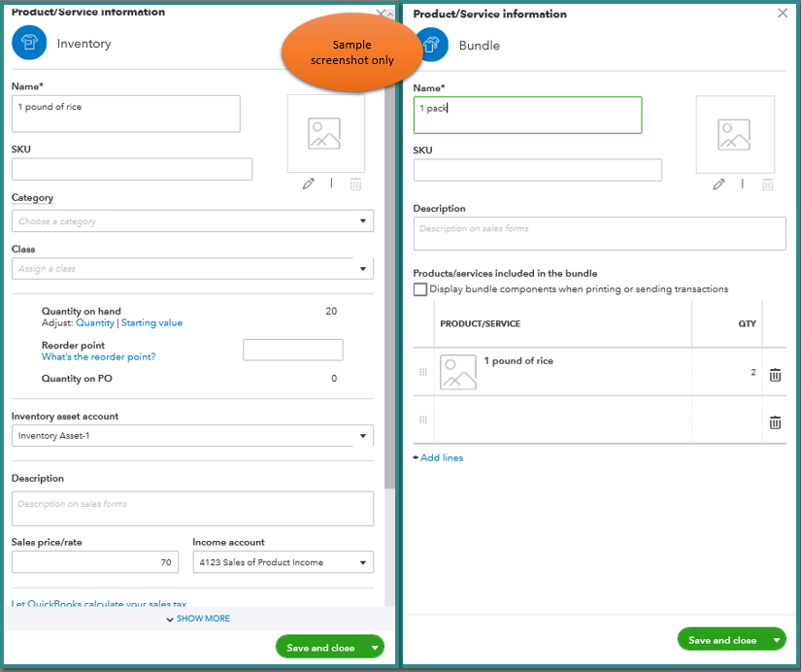The image size is (801, 672).
Task: Edit the image in Bundle panel
Action: [718, 185]
